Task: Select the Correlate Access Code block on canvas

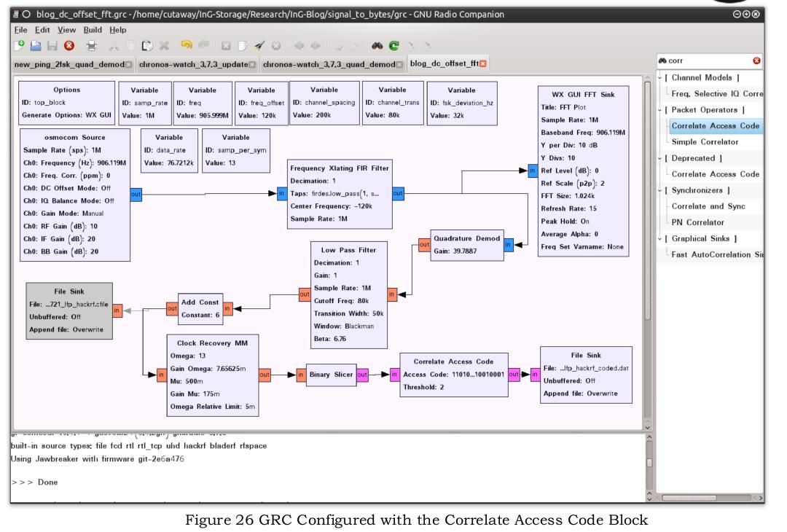Action: 454,375
